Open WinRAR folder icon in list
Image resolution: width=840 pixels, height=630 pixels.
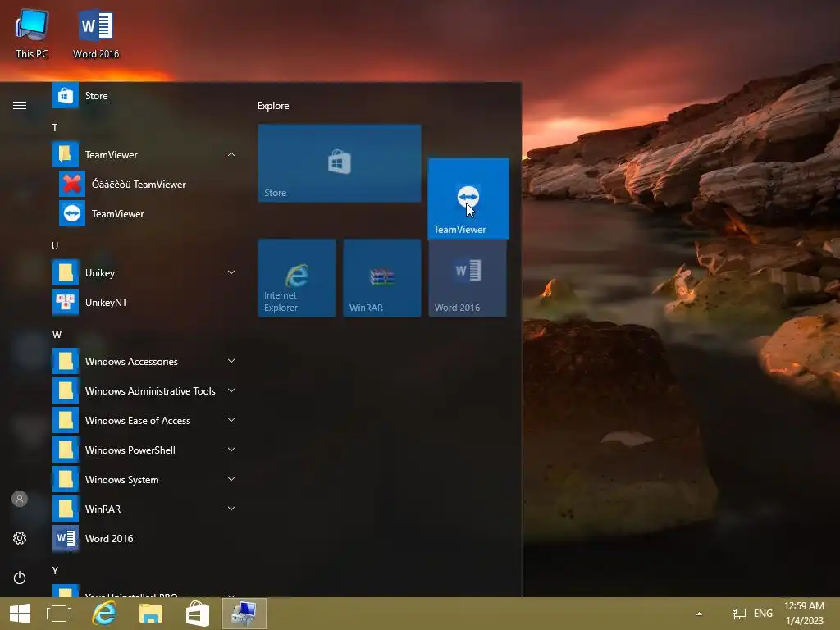(x=66, y=509)
